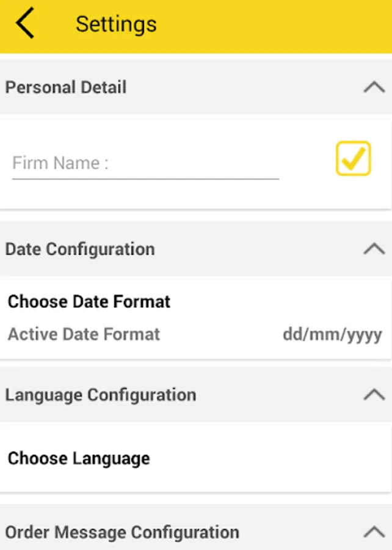The height and width of the screenshot is (550, 392).
Task: Click the Personal Detail section header label
Action: (x=66, y=87)
